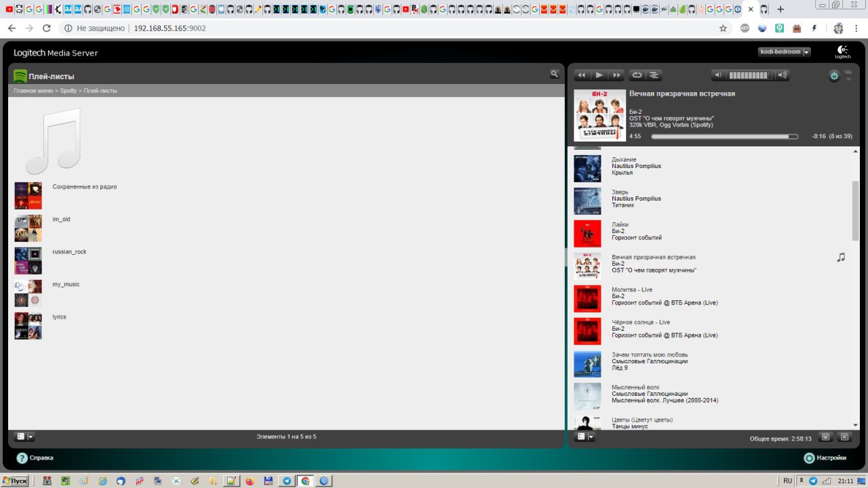This screenshot has width=868, height=488.
Task: Raise volume with speaker plus icon
Action: pos(782,75)
